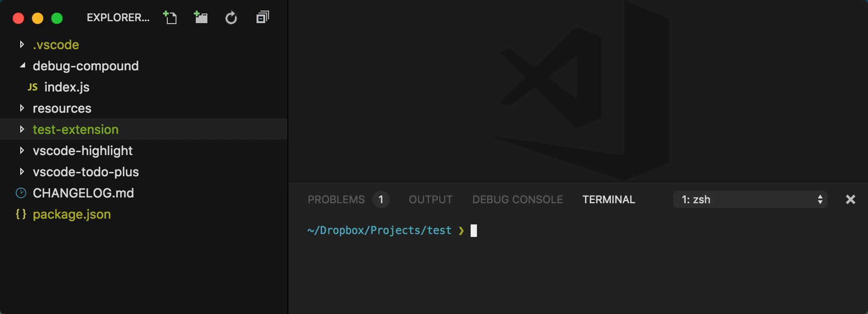Screen dimensions: 868x314
Task: Click the New Folder icon in Explorer
Action: click(x=201, y=18)
